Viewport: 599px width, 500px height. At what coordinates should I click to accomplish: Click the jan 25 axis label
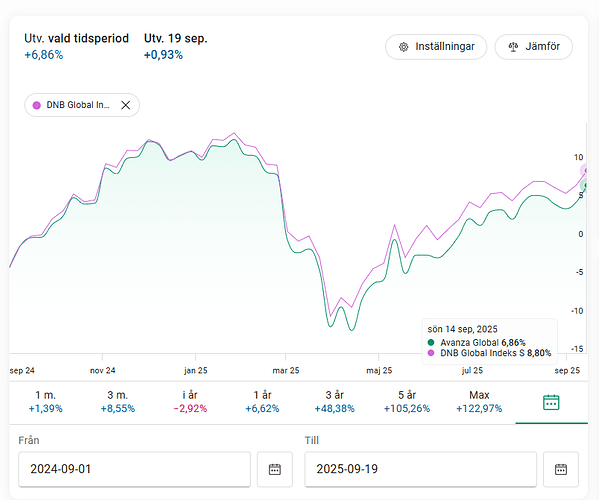click(196, 371)
